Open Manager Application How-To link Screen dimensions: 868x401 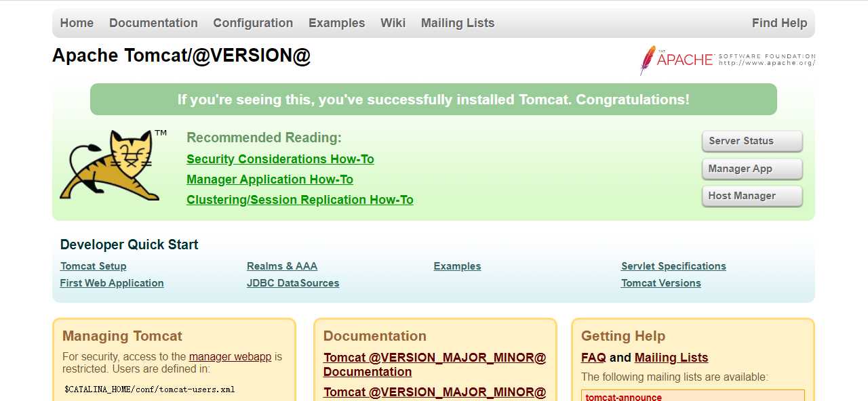(270, 180)
